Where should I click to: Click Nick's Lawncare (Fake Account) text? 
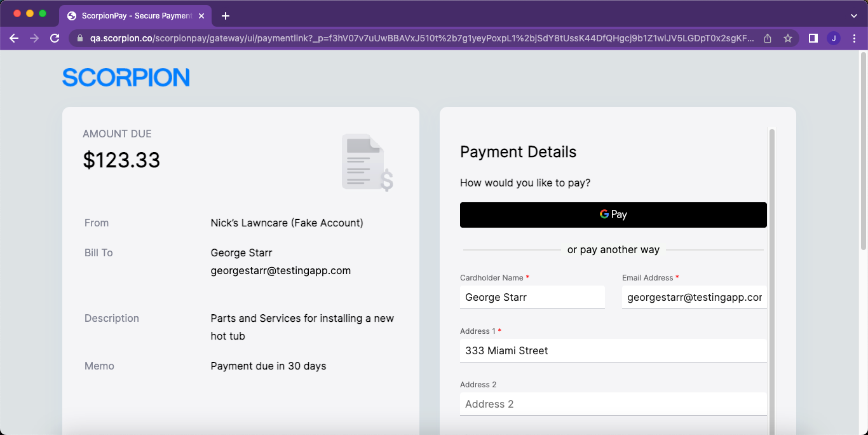pyautogui.click(x=287, y=223)
